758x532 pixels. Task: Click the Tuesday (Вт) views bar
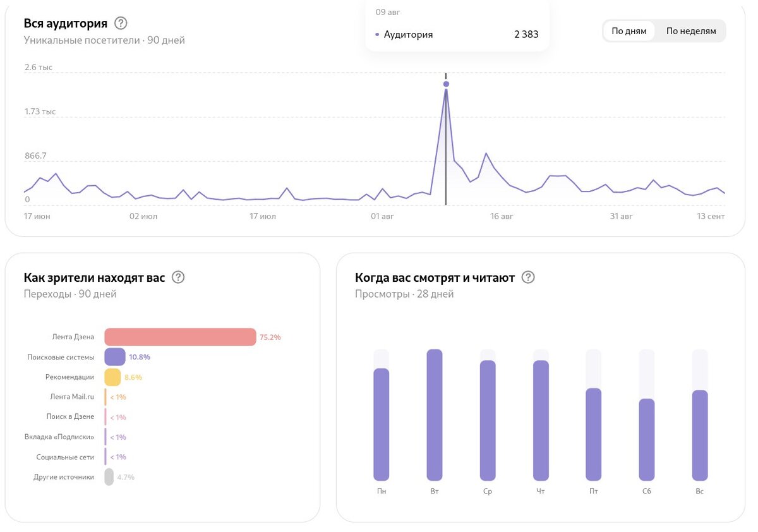tap(435, 415)
